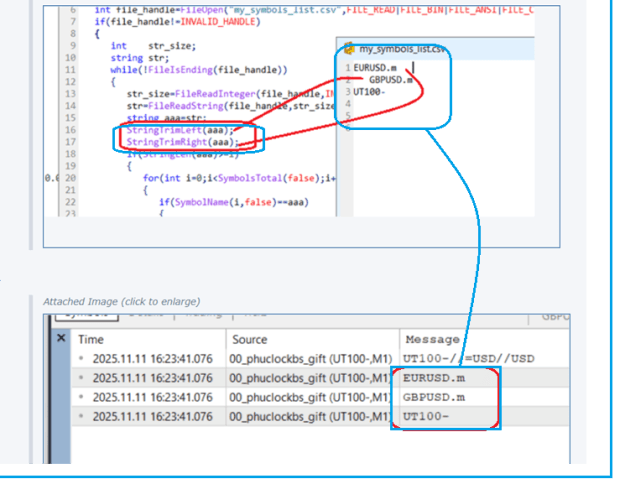
Task: Click line 3 UT100- in the csv file
Action: [369, 92]
